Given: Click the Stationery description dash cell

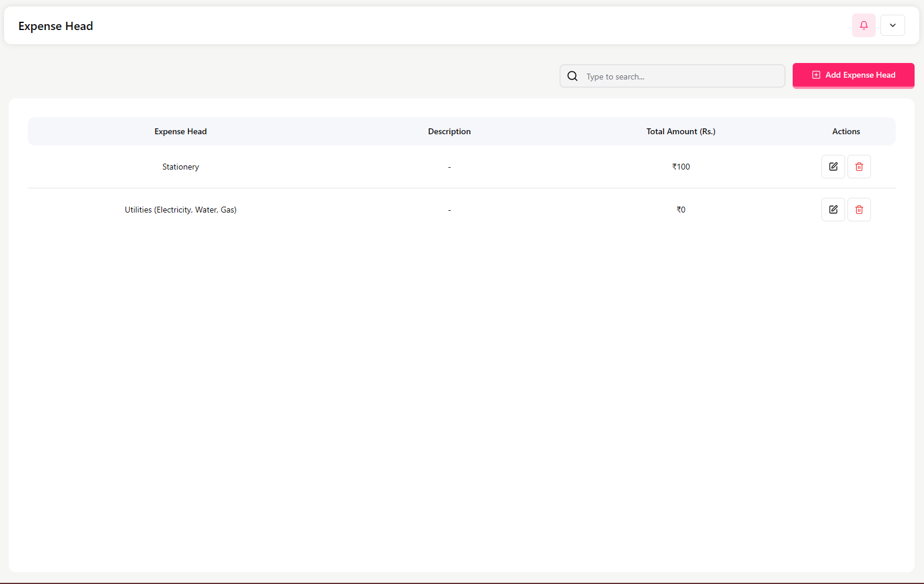Looking at the screenshot, I should pos(449,167).
